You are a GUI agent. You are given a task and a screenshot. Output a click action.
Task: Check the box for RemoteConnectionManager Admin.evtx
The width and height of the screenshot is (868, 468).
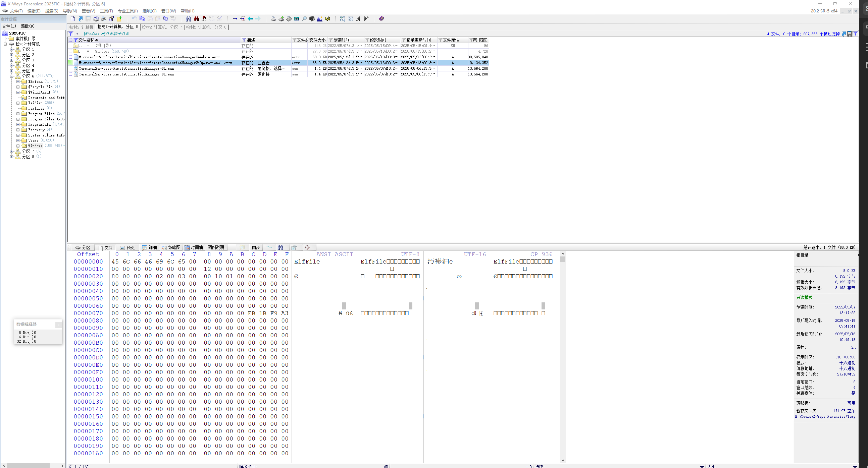[x=70, y=57]
